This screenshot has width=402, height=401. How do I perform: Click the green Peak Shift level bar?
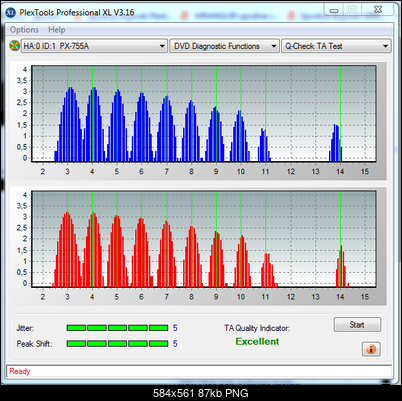coord(117,343)
